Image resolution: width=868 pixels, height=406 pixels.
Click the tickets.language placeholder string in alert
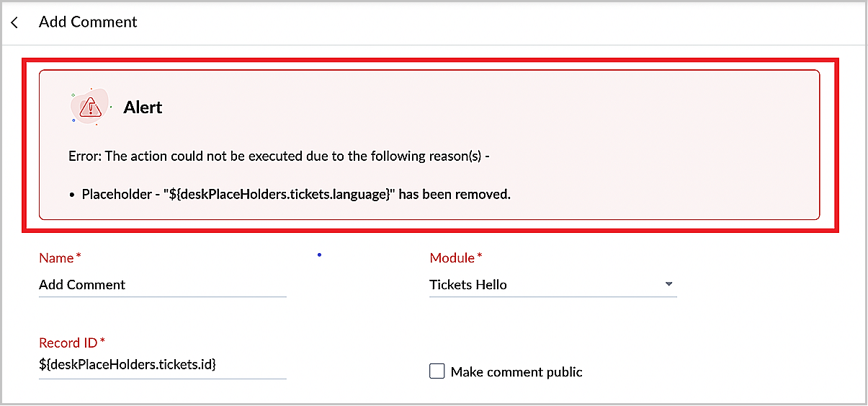(281, 194)
